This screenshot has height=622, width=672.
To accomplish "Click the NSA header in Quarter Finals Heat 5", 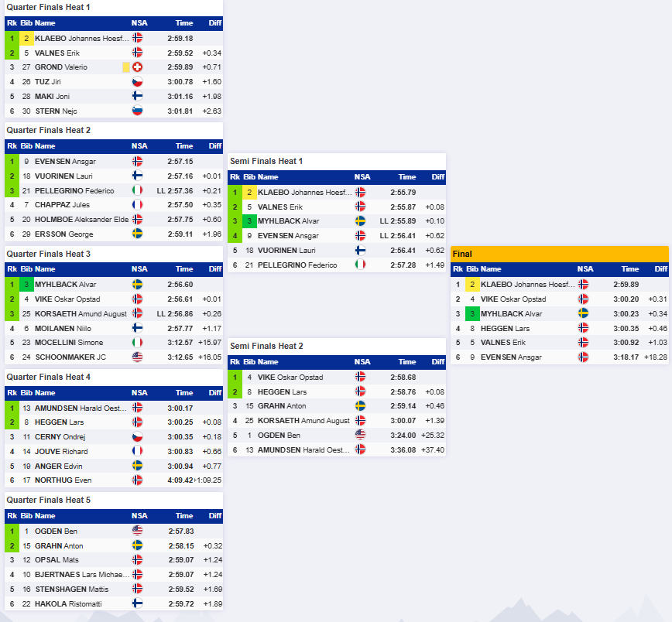I will coord(139,516).
